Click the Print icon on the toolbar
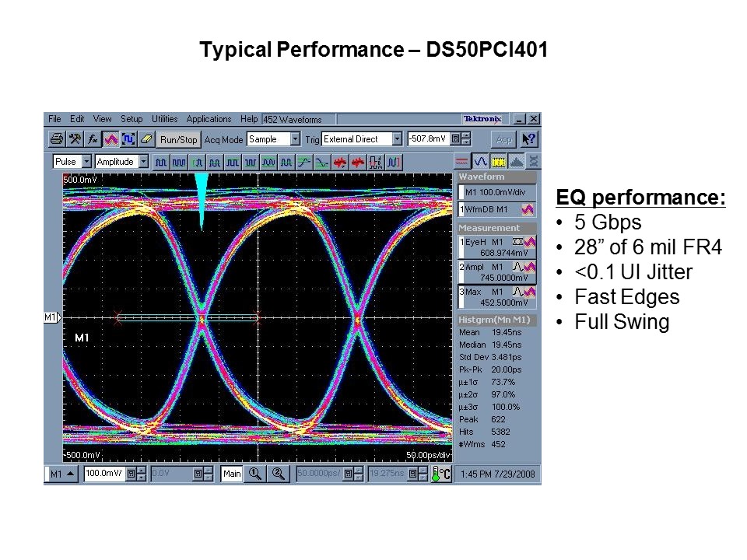The image size is (747, 560). [58, 138]
